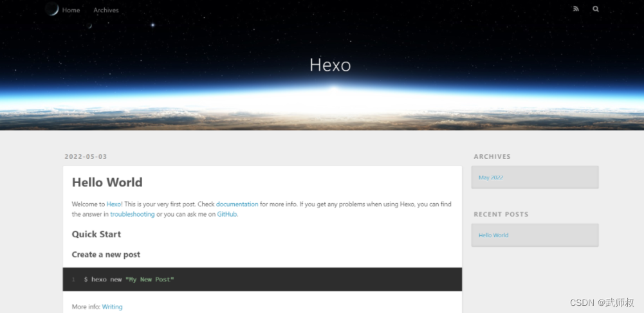Click the Create a new post heading
The height and width of the screenshot is (313, 644).
[106, 255]
